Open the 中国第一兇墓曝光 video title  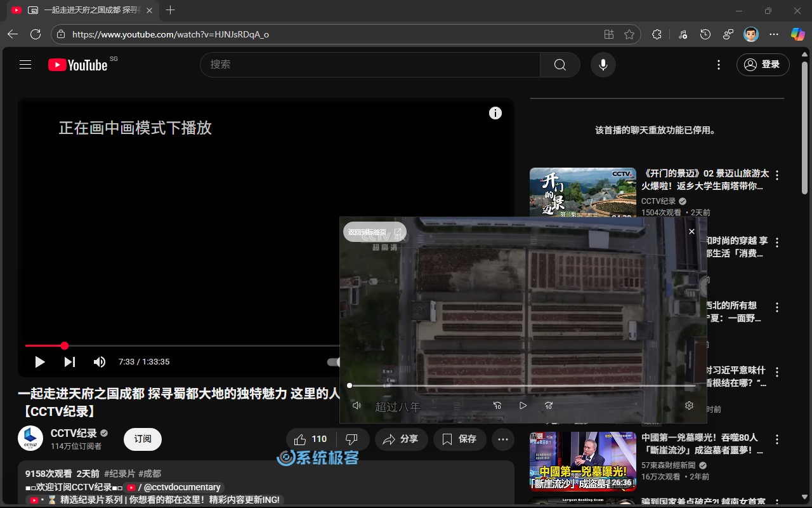(x=702, y=444)
